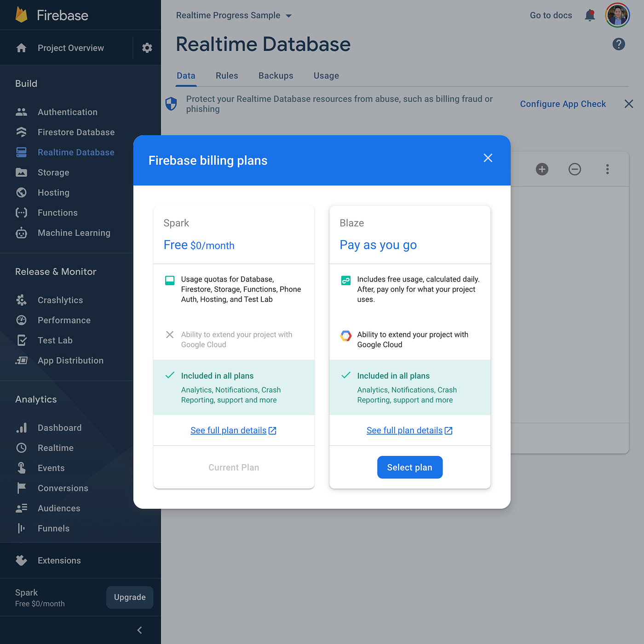The image size is (644, 644).
Task: Open the overflow menu in the data panel
Action: click(x=607, y=169)
